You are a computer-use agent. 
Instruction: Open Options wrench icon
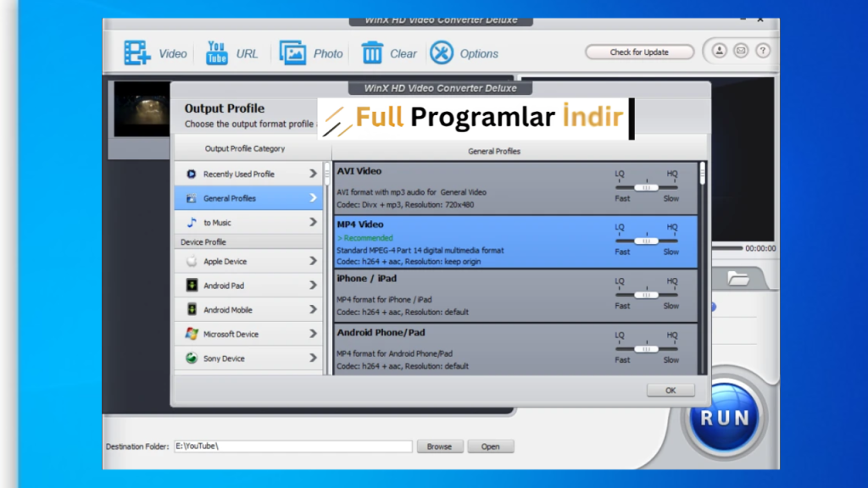[x=442, y=53]
